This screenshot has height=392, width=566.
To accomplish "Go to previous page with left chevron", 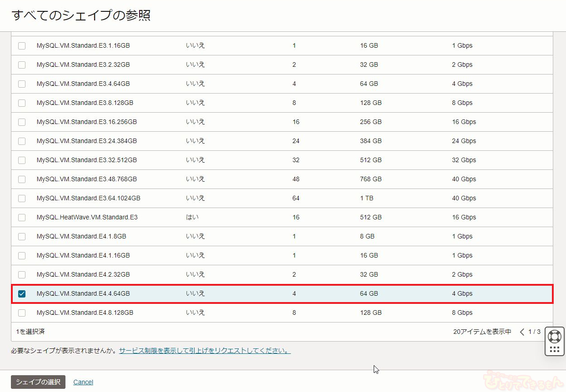I will pyautogui.click(x=522, y=332).
